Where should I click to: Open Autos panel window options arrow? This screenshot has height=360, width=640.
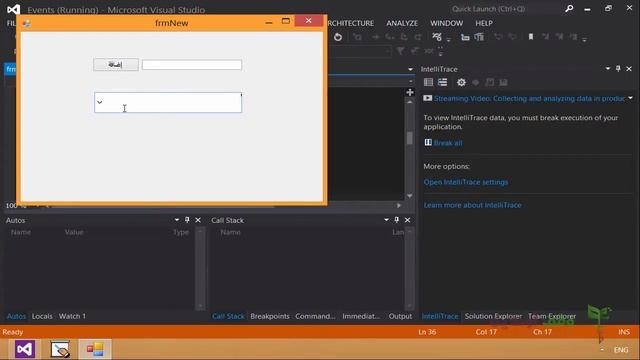177,220
